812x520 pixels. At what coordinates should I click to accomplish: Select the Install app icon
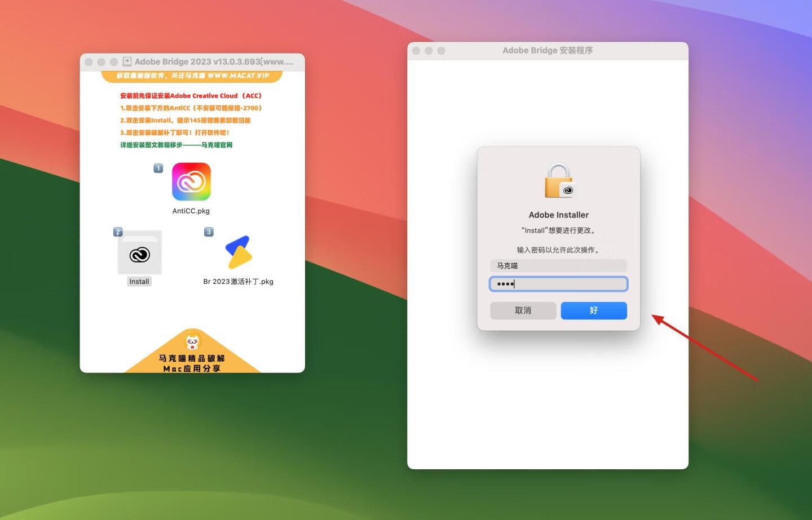[x=139, y=252]
